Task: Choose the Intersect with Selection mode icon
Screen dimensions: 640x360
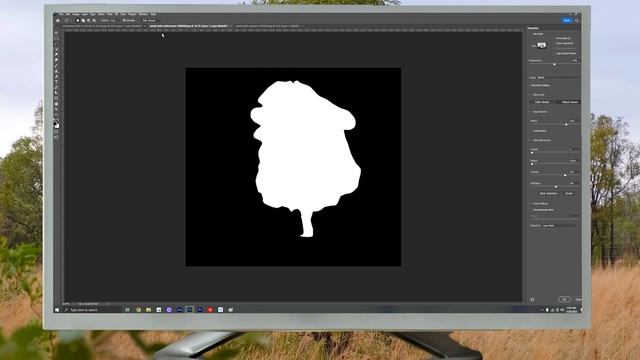Action: tap(94, 20)
